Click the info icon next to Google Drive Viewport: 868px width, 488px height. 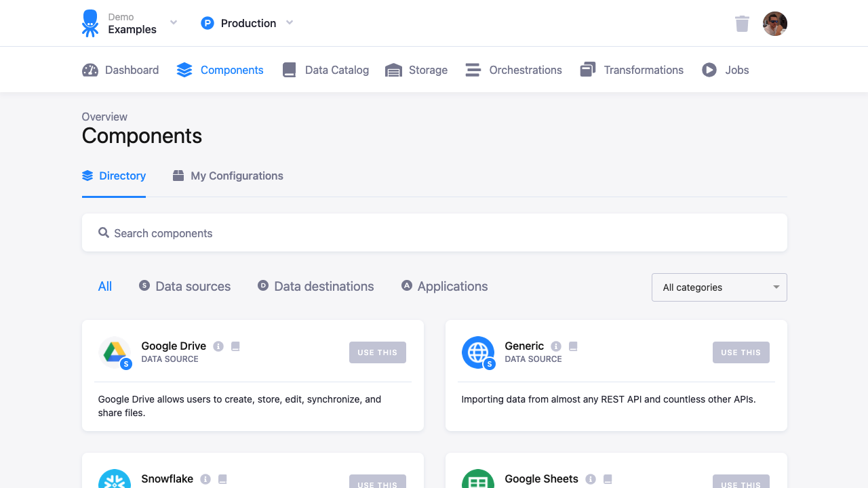[x=218, y=346]
